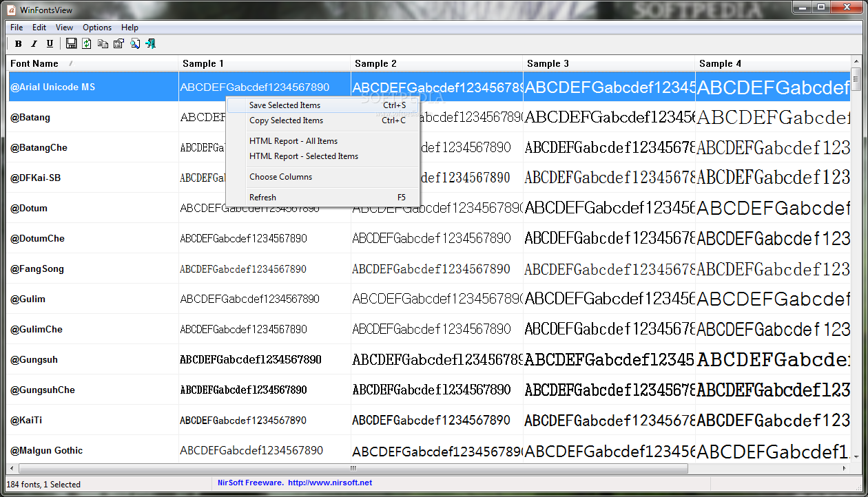Click the '184 fonts, 1 Selected' status text
The height and width of the screenshot is (497, 868).
pos(43,485)
